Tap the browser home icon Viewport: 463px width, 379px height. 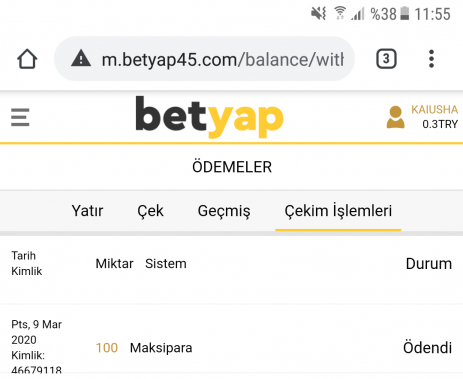(27, 59)
